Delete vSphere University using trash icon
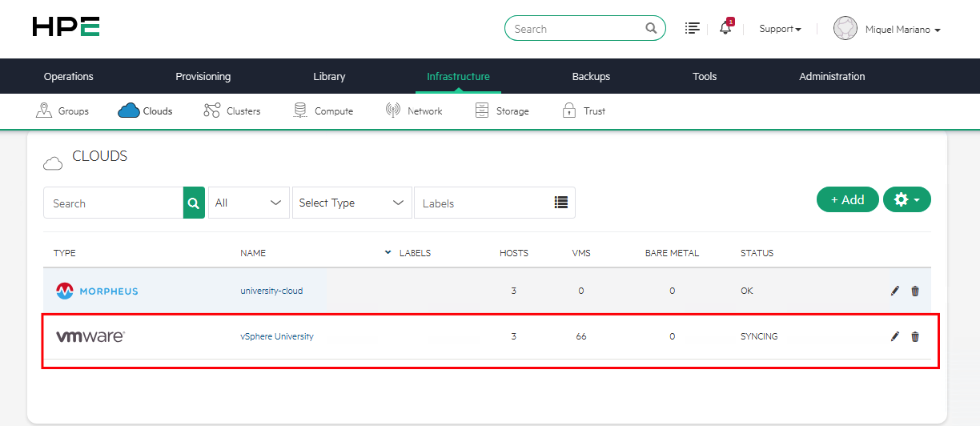The width and height of the screenshot is (980, 426). 915,336
